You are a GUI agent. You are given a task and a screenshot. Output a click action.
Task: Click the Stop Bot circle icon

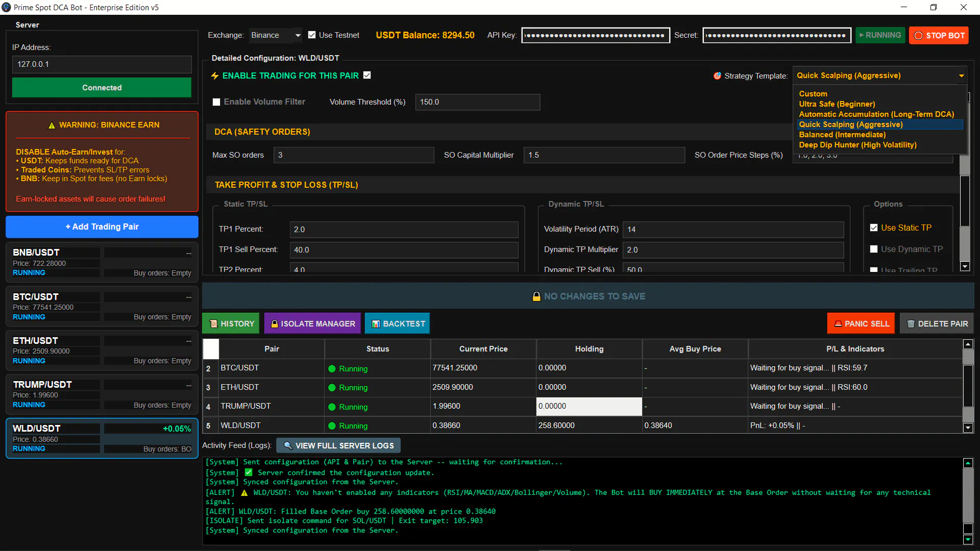pyautogui.click(x=918, y=36)
